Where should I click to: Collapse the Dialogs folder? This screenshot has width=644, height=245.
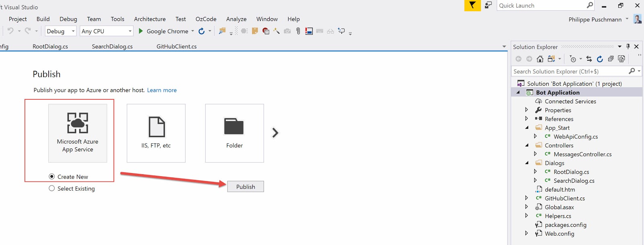(527, 163)
